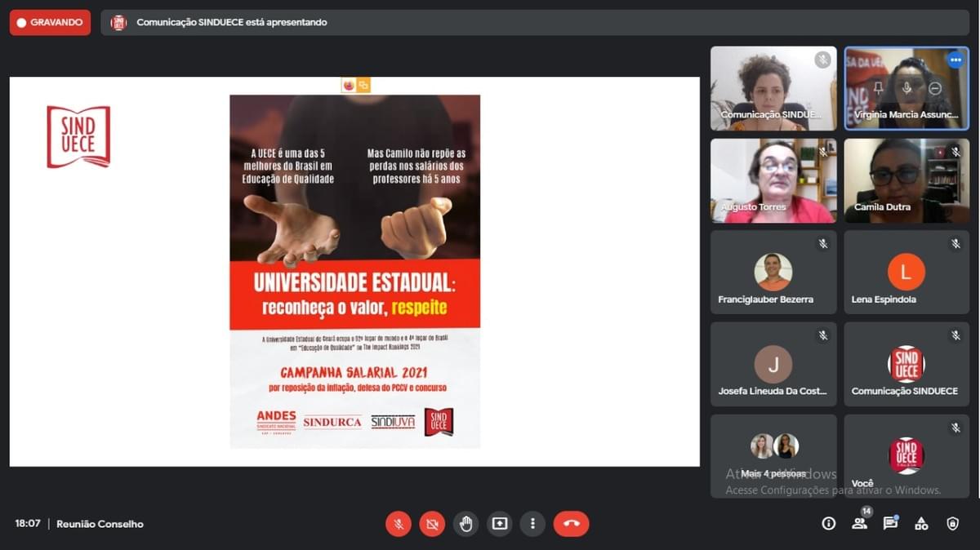The width and height of the screenshot is (980, 550).
Task: Select Camila Dutra video tile
Action: coord(906,180)
